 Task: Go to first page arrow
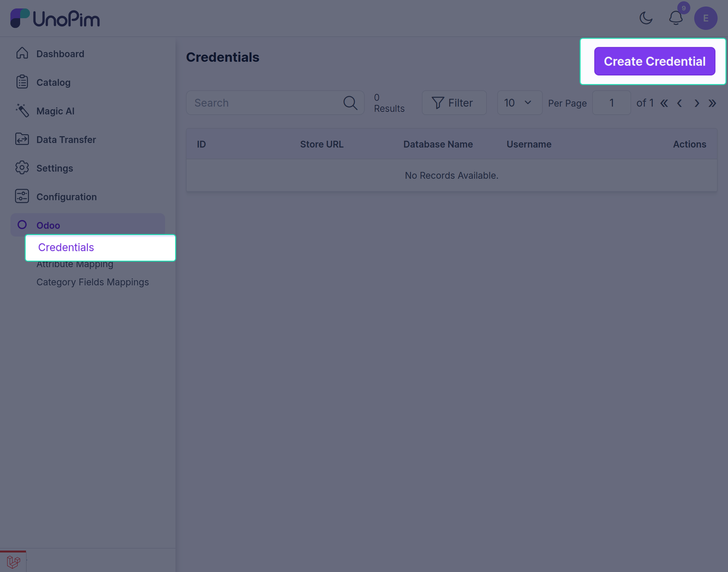point(664,103)
